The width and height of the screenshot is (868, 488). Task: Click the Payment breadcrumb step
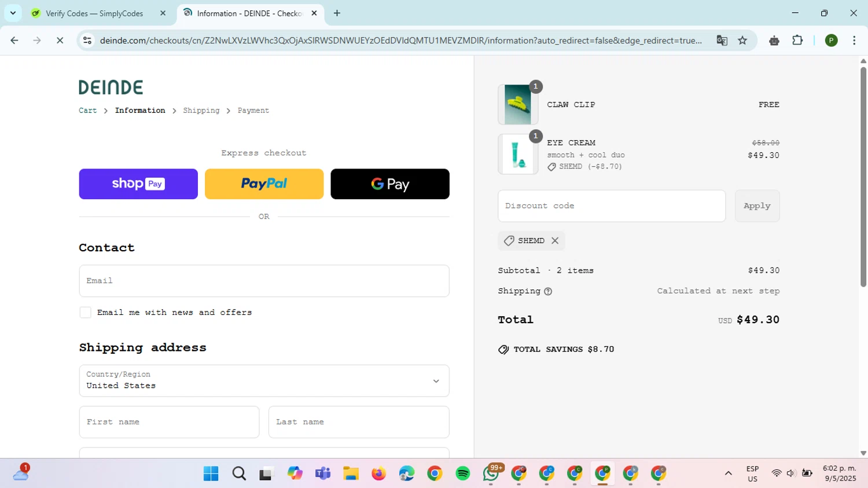(253, 111)
